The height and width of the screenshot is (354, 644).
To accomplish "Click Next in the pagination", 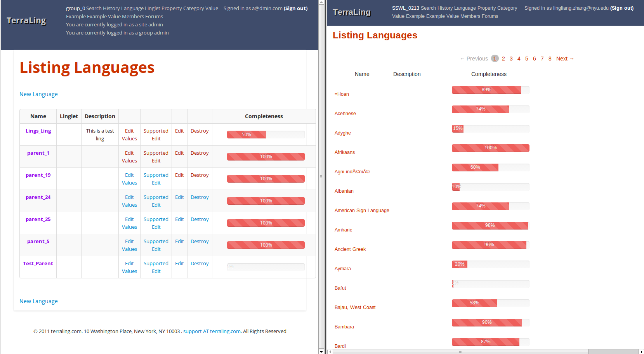I will point(564,59).
